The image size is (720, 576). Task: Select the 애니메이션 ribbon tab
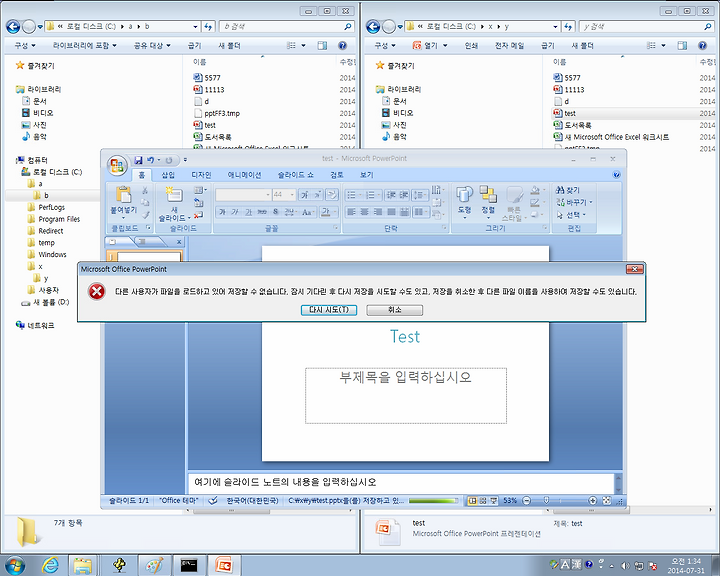[244, 175]
